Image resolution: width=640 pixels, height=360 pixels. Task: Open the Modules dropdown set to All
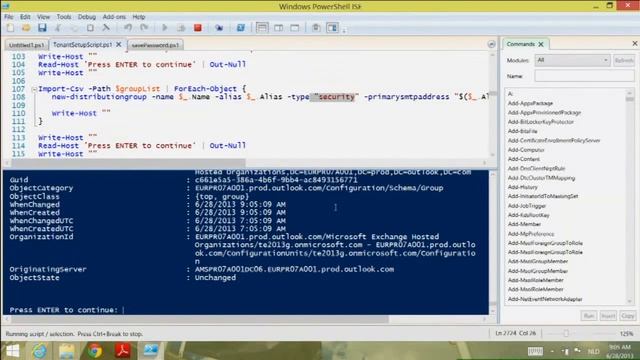click(x=572, y=60)
